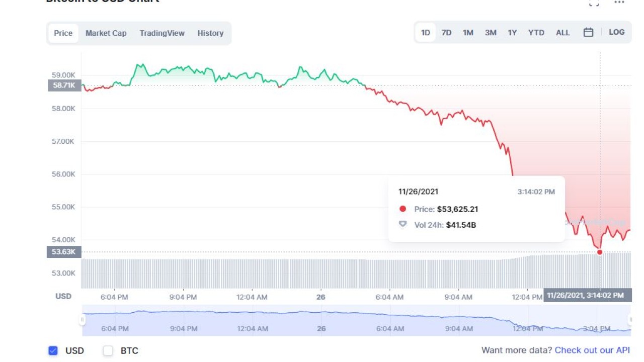Show ALL price history range
This screenshot has height=362, width=644.
tap(562, 33)
